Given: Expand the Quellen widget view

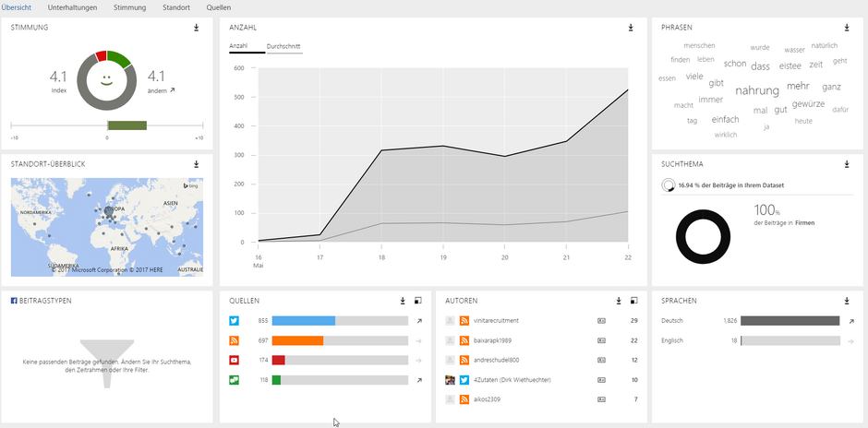Looking at the screenshot, I should 418,301.
